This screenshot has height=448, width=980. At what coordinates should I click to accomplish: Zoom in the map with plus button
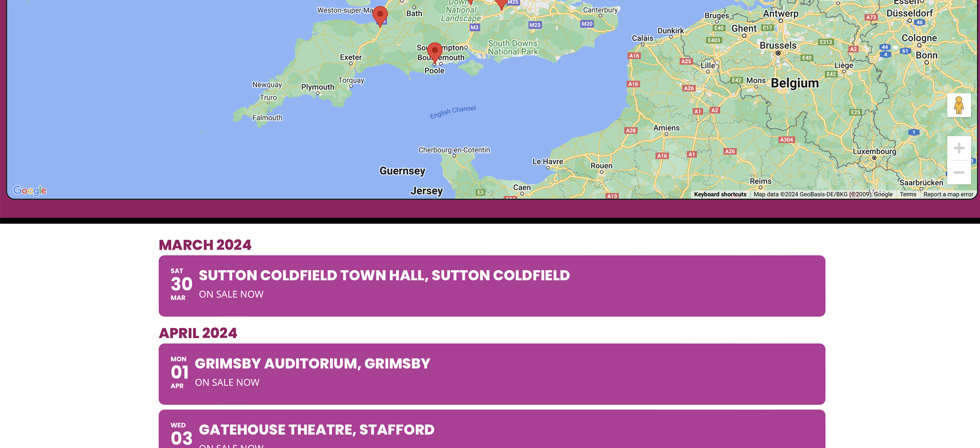point(959,148)
